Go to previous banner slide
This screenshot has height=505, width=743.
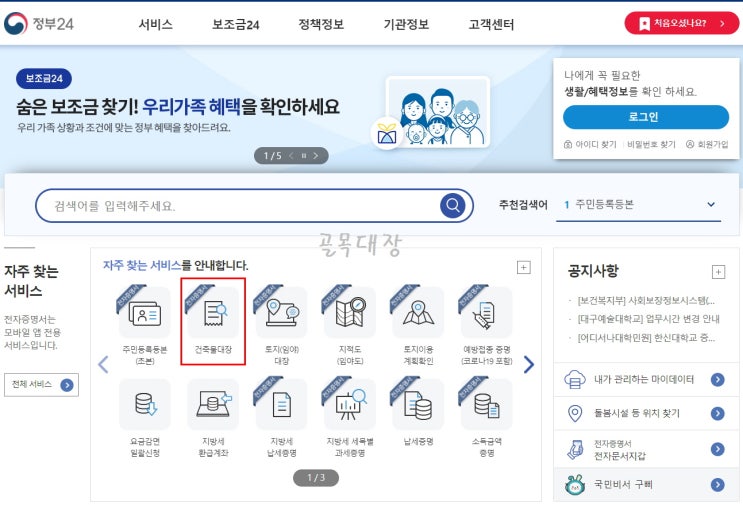(x=291, y=156)
